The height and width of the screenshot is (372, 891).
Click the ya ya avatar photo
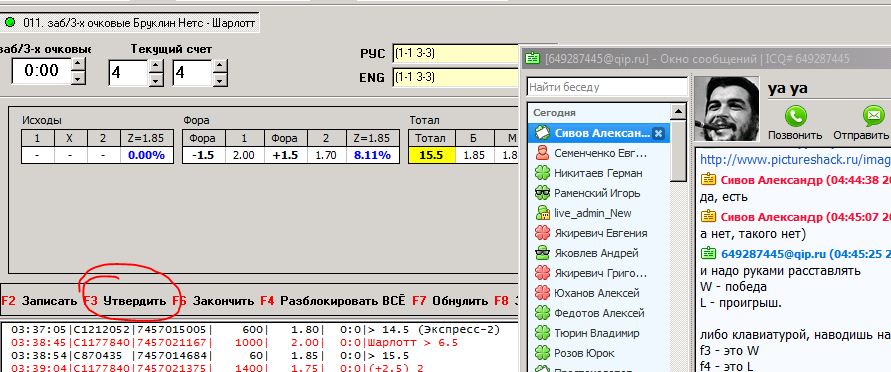coord(726,108)
